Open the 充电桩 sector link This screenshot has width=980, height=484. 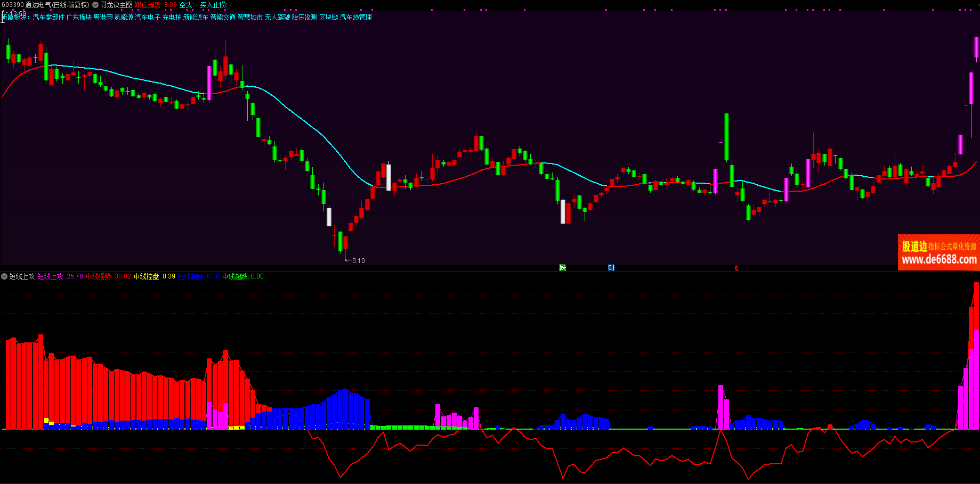[172, 17]
